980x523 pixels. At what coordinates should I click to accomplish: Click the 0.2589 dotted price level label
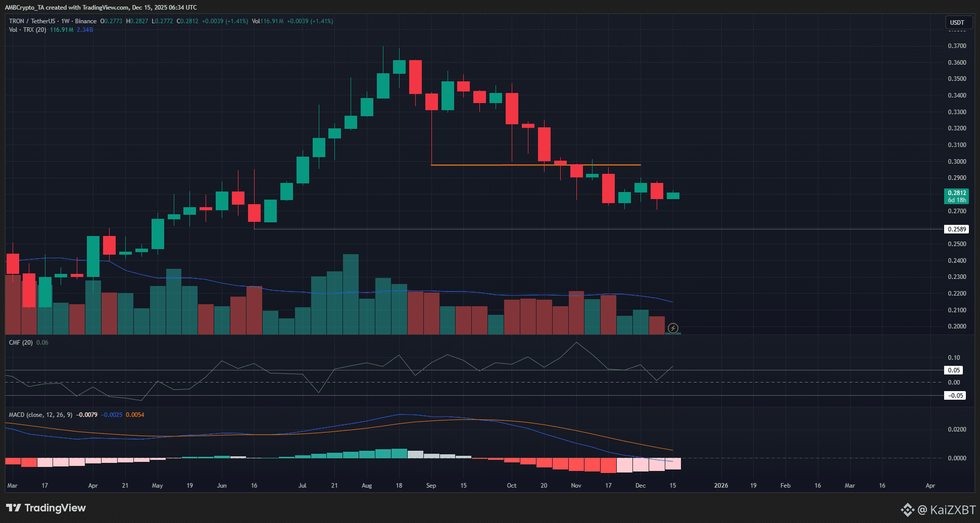pyautogui.click(x=957, y=229)
